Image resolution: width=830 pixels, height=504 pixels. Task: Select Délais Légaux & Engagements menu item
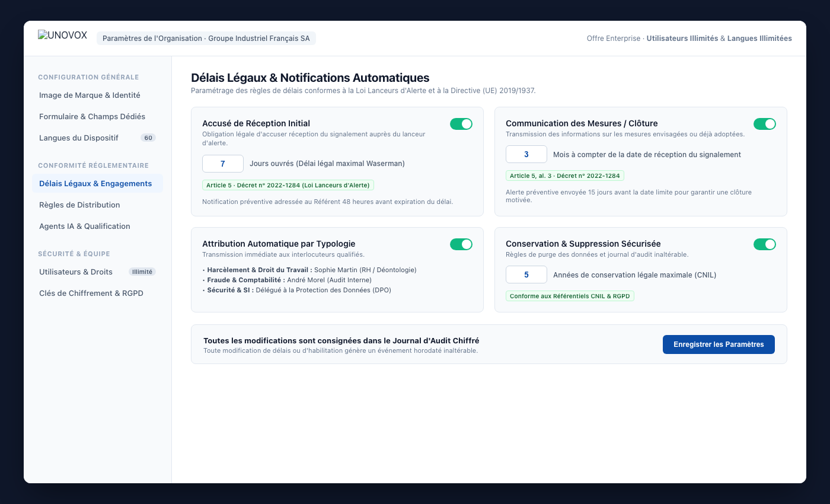[97, 184]
